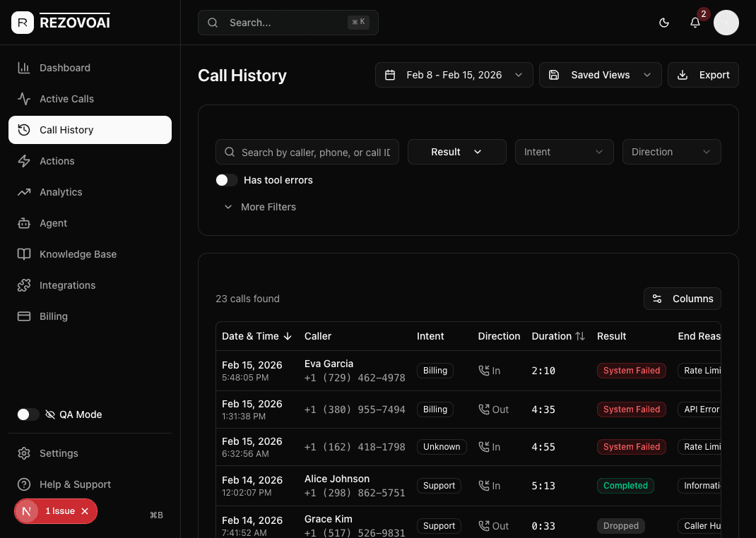The width and height of the screenshot is (756, 538).
Task: Open the Result filter dropdown
Action: [456, 151]
